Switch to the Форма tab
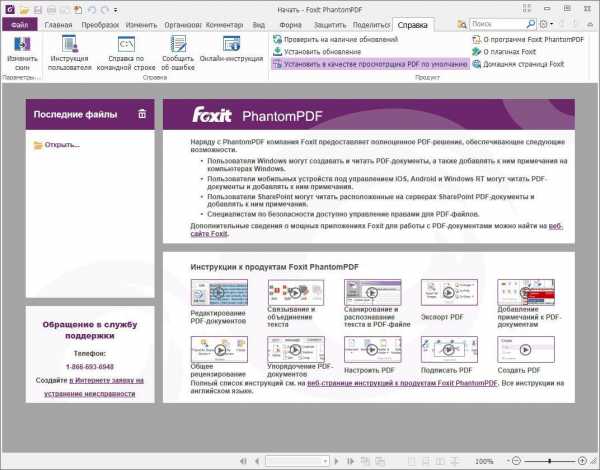Image resolution: width=600 pixels, height=470 pixels. (x=290, y=25)
